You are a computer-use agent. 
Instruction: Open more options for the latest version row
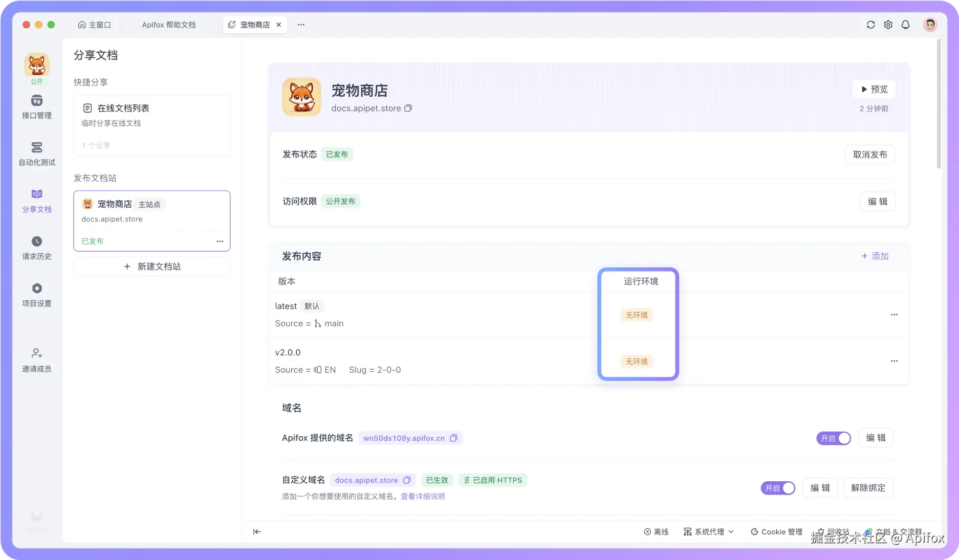[894, 315]
